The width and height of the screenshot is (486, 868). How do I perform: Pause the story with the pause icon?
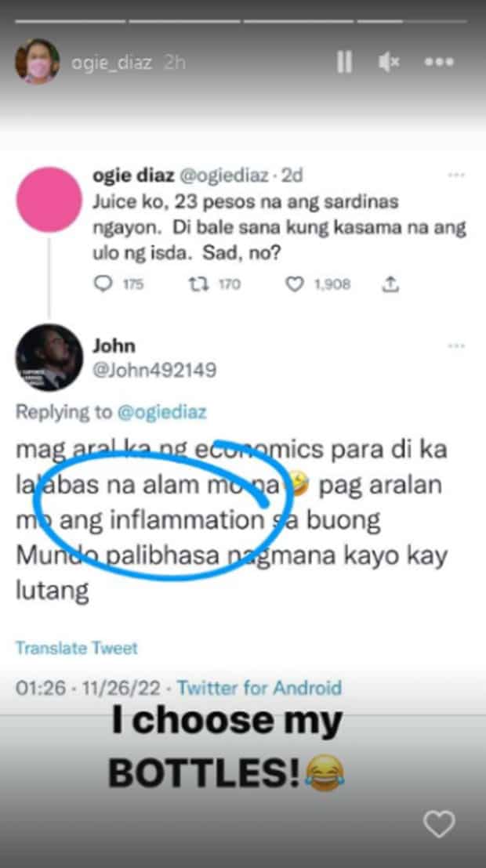[x=344, y=62]
